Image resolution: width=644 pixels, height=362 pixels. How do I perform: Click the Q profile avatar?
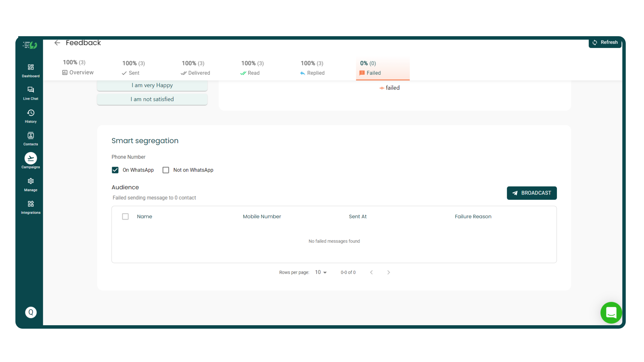pos(31,312)
